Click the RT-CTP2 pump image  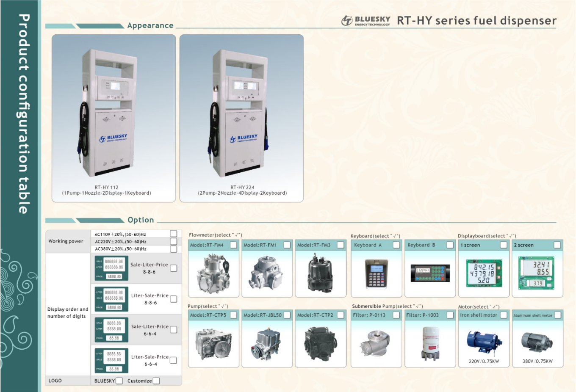pos(320,344)
